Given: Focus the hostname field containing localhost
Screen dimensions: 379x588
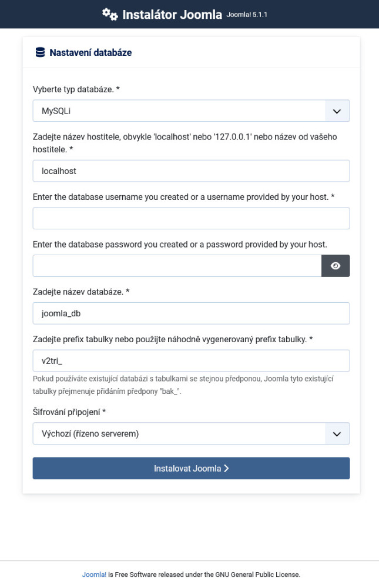Looking at the screenshot, I should coord(191,171).
